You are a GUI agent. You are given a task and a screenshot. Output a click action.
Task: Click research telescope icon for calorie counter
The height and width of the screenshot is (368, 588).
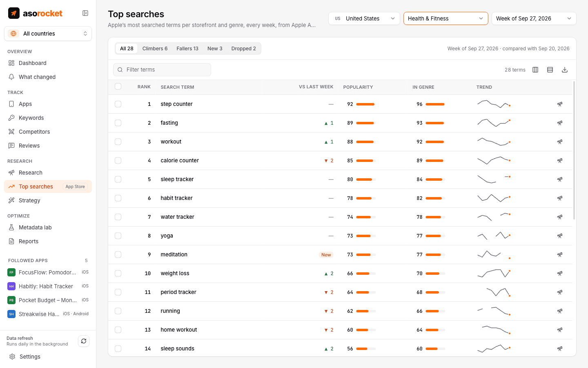[x=560, y=161]
